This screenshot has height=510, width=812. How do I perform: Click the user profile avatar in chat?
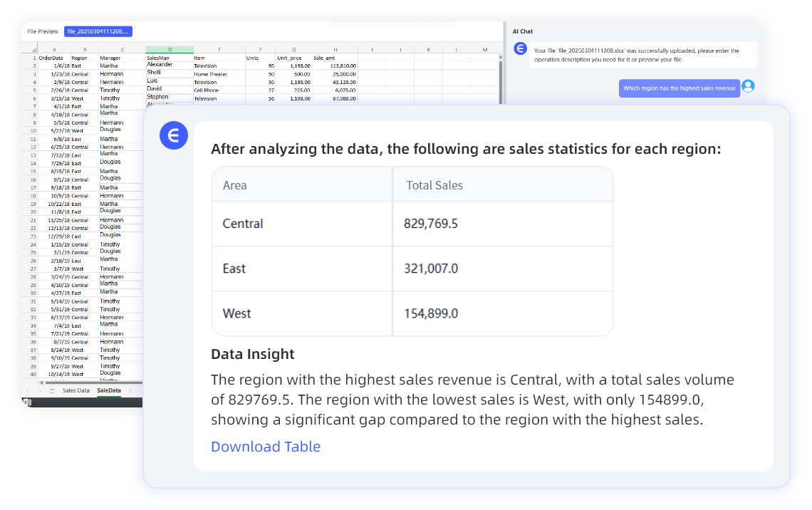(x=747, y=86)
